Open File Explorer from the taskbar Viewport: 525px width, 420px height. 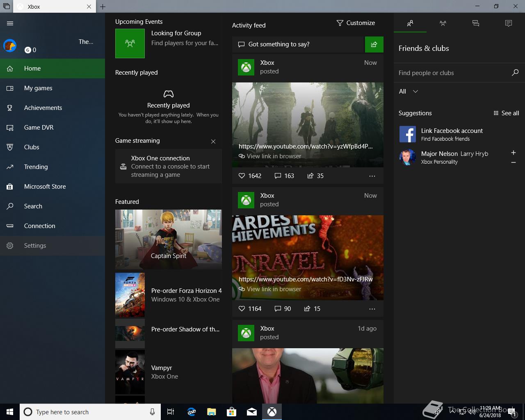click(212, 412)
